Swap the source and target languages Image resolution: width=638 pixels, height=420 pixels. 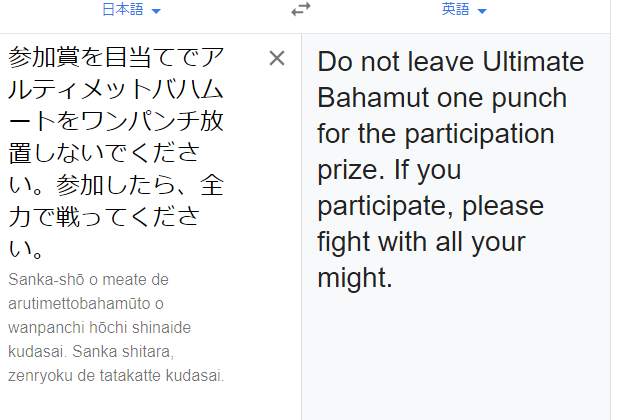pos(301,10)
